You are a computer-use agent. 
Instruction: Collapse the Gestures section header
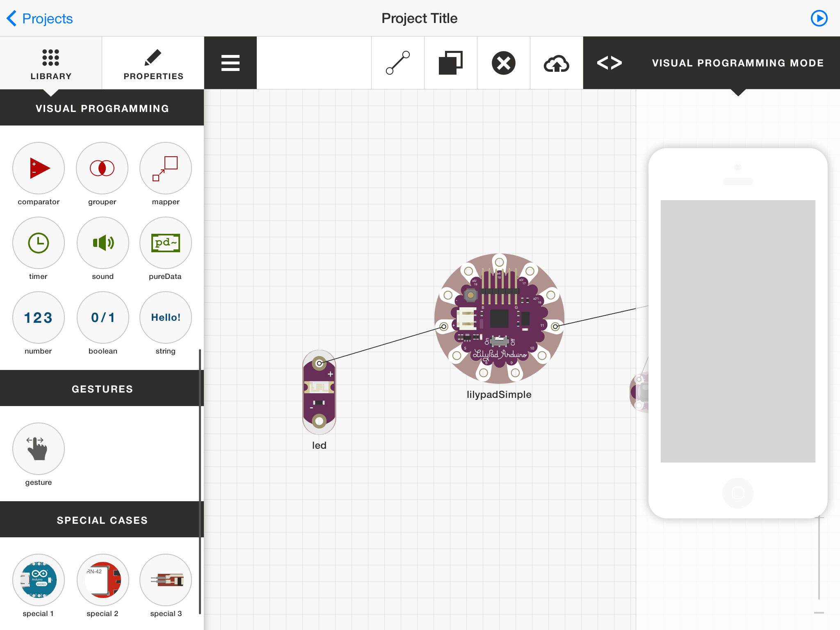(102, 388)
